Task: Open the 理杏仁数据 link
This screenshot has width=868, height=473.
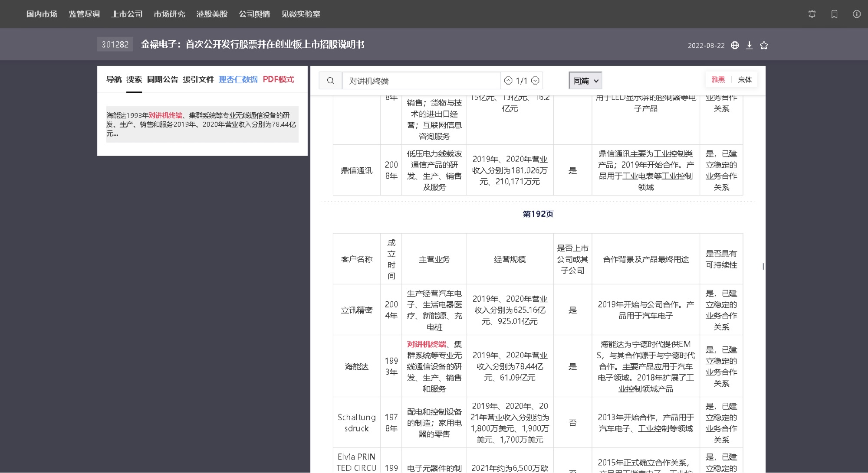Action: pos(238,79)
